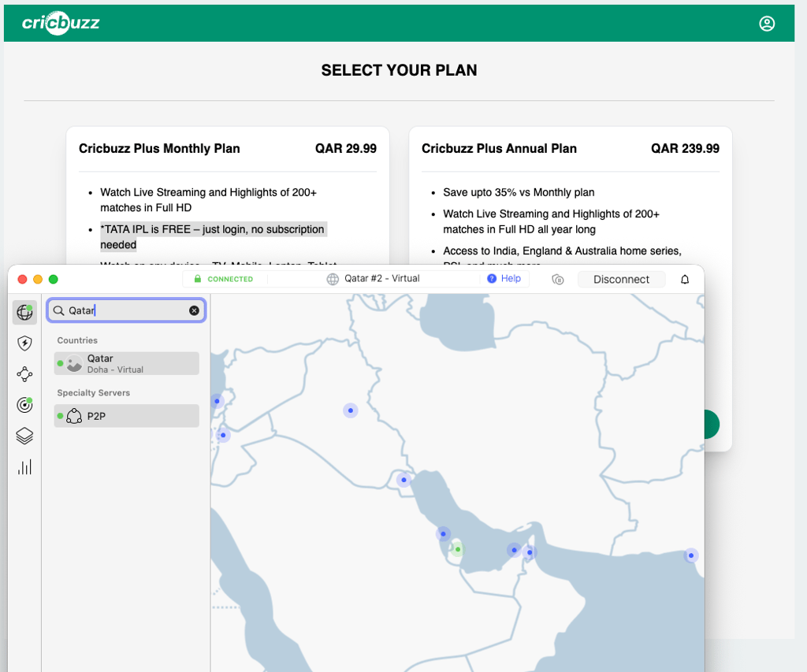Click the P2P server icon
The width and height of the screenshot is (807, 672).
click(x=74, y=416)
